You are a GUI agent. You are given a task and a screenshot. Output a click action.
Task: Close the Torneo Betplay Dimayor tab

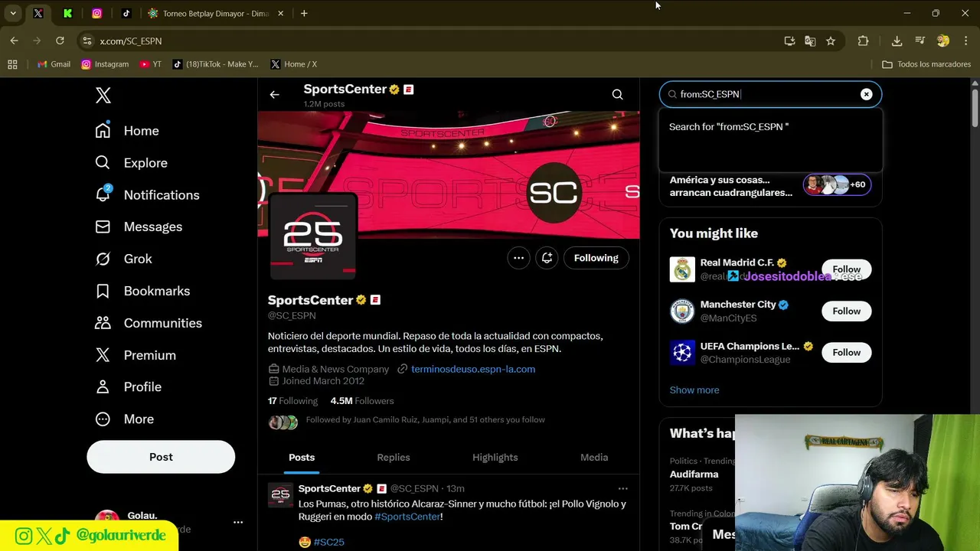point(281,13)
